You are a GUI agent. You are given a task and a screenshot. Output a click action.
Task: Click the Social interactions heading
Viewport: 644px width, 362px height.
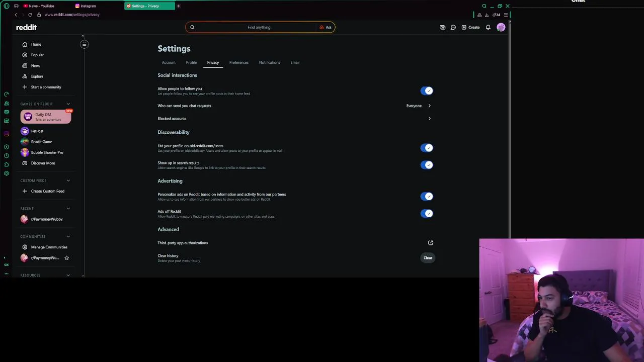(x=177, y=75)
